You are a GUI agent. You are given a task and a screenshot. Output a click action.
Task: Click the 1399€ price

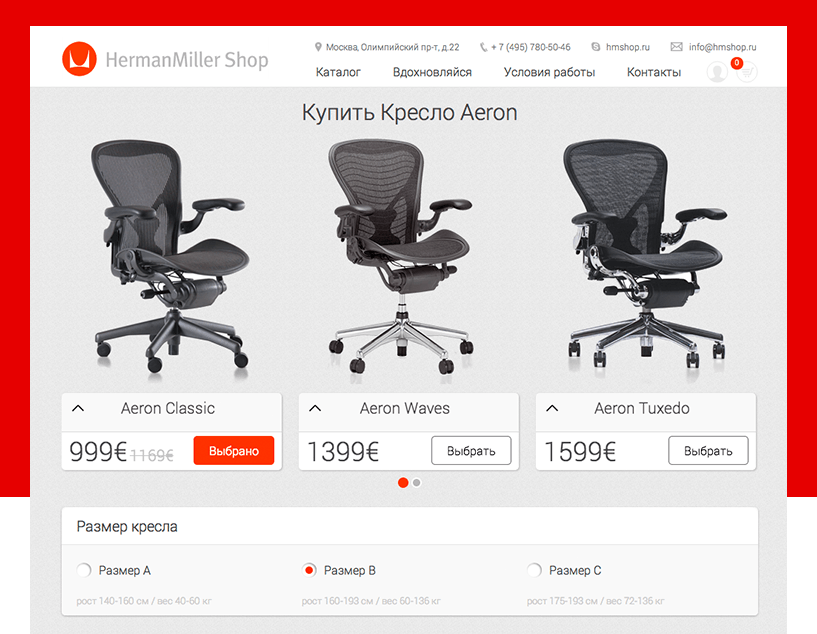[x=343, y=451]
